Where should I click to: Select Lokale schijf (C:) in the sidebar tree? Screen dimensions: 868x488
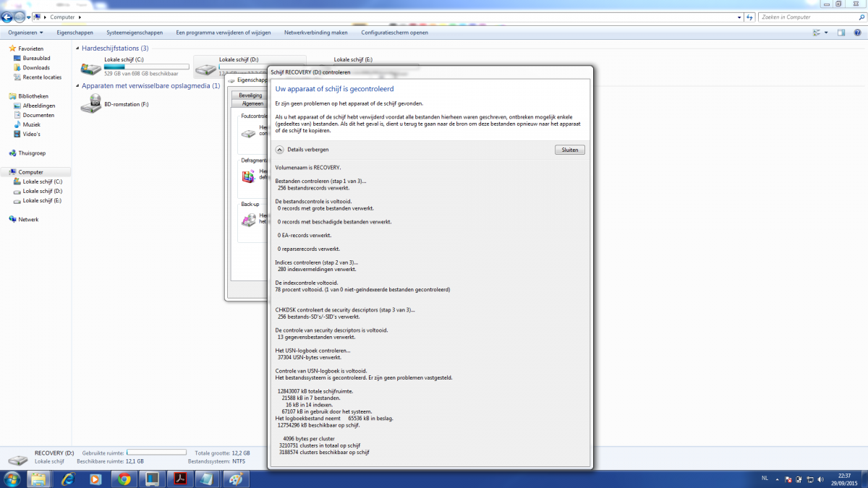pyautogui.click(x=42, y=181)
